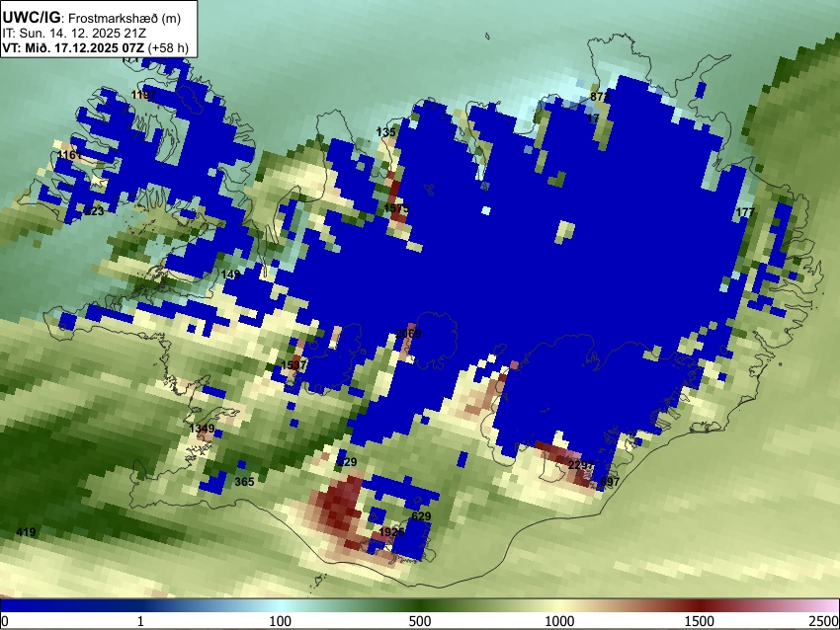Screen dimensions: 840x630
Task: Click the 1500 label on the color scale
Action: [x=700, y=621]
